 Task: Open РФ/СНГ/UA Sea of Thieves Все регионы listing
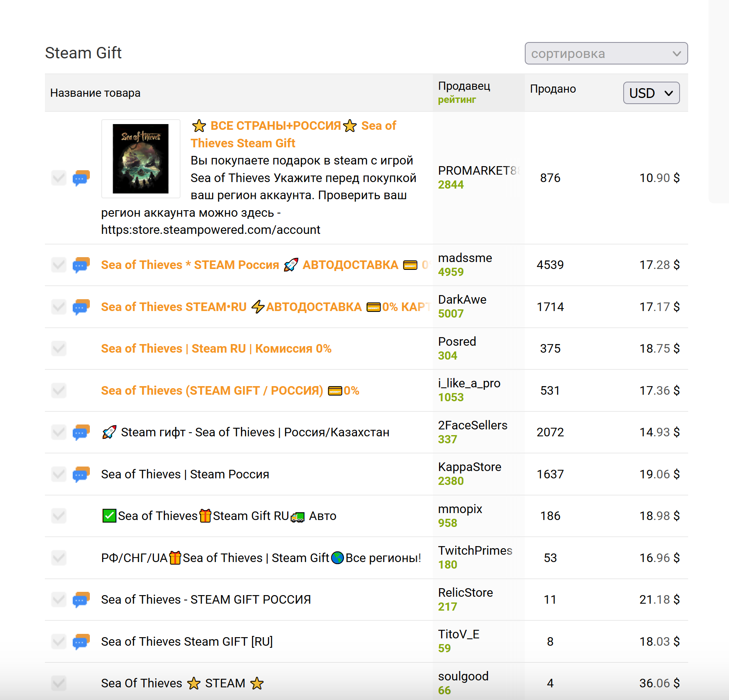[261, 558]
